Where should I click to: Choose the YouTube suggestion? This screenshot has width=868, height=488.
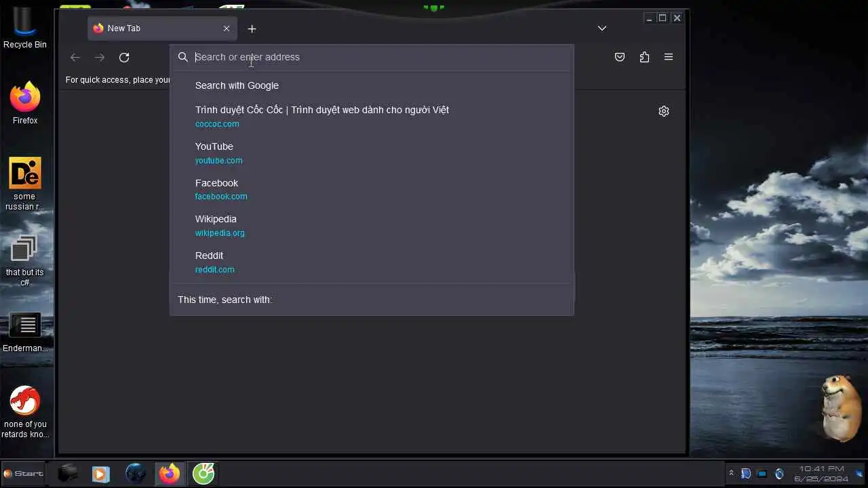[x=372, y=153]
